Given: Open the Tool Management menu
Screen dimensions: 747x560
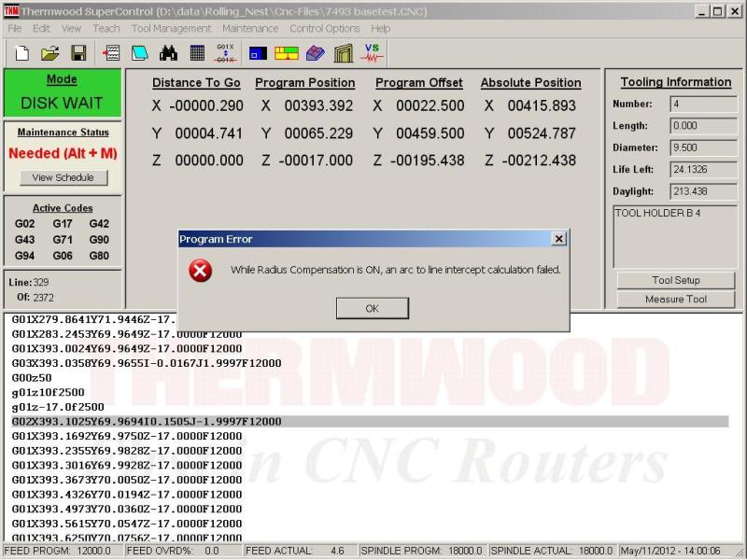Looking at the screenshot, I should click(171, 28).
